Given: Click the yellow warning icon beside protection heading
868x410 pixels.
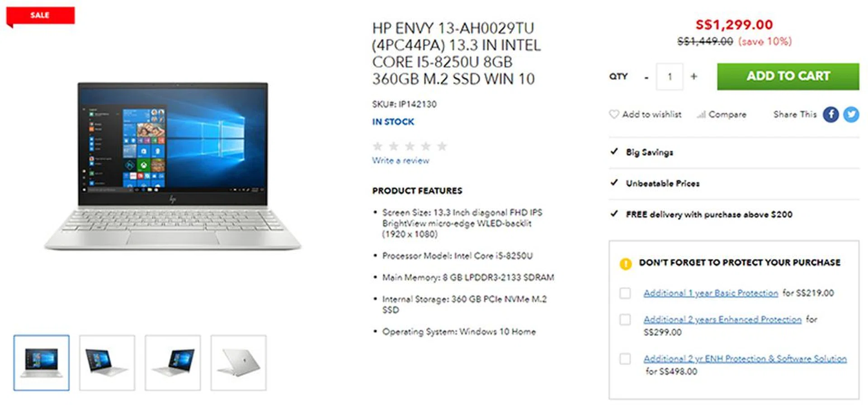Looking at the screenshot, I should [x=625, y=263].
